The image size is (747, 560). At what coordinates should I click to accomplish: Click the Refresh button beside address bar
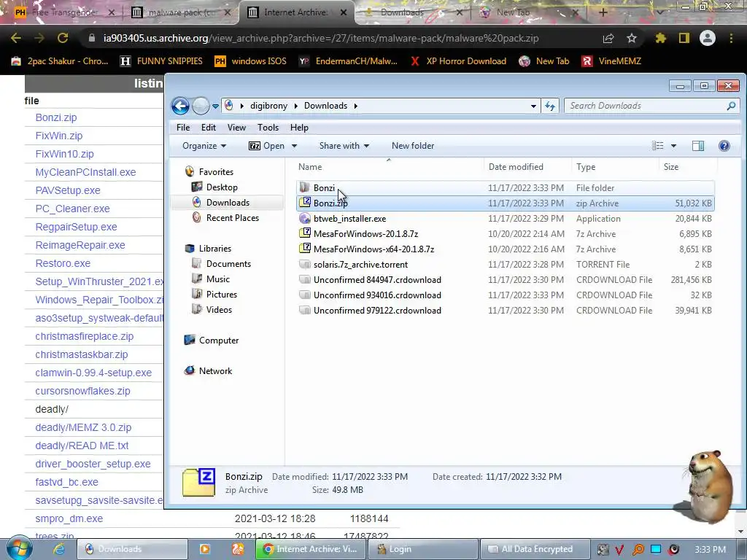pos(550,106)
